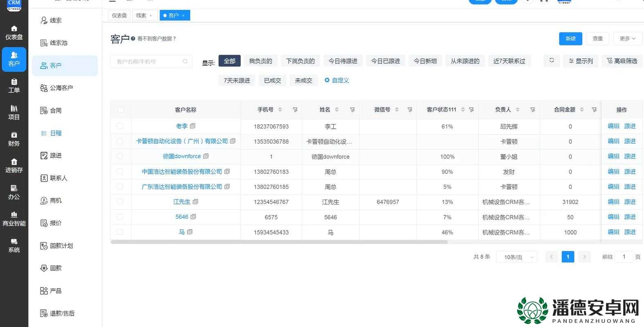Sort arrows in the 客户状态111 column header
This screenshot has height=327, width=644.
click(x=463, y=110)
